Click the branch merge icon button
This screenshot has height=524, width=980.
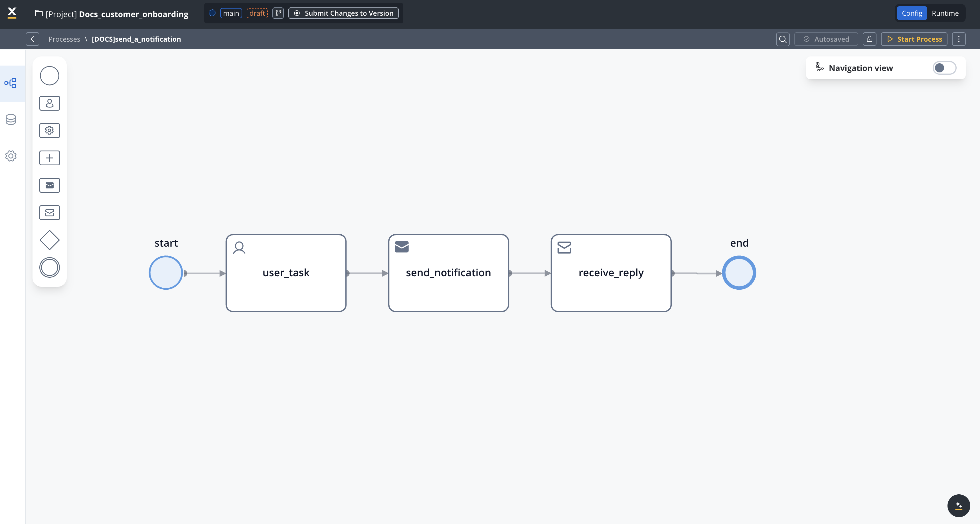278,13
